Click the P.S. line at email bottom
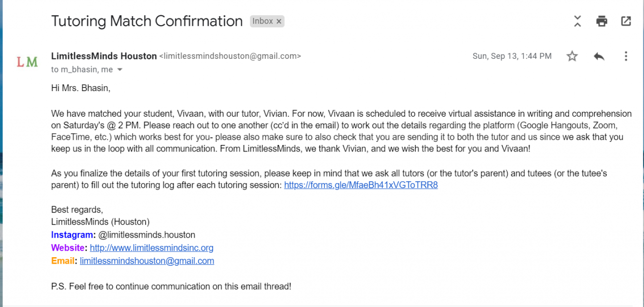Image resolution: width=644 pixels, height=307 pixels. [x=171, y=286]
